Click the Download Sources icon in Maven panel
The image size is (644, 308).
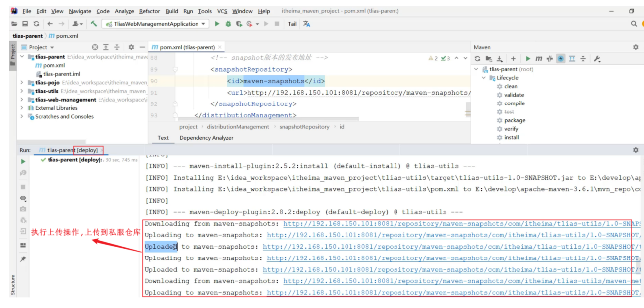[500, 59]
